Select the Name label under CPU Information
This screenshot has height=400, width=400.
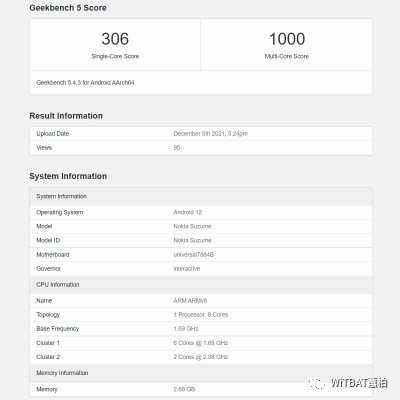(x=44, y=301)
